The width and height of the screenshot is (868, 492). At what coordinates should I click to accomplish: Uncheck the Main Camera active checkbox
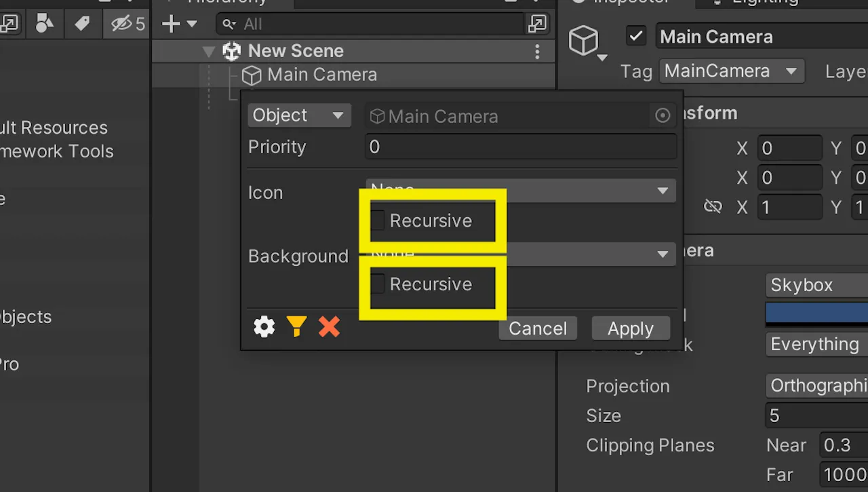point(636,36)
